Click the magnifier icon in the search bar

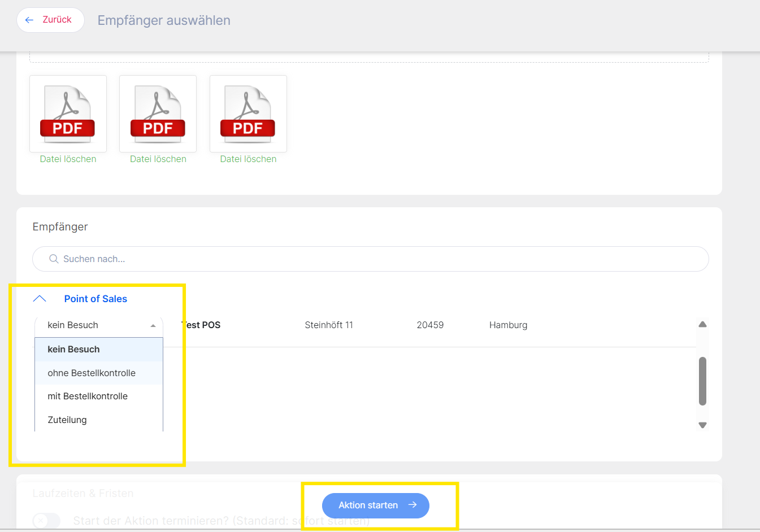coord(54,259)
